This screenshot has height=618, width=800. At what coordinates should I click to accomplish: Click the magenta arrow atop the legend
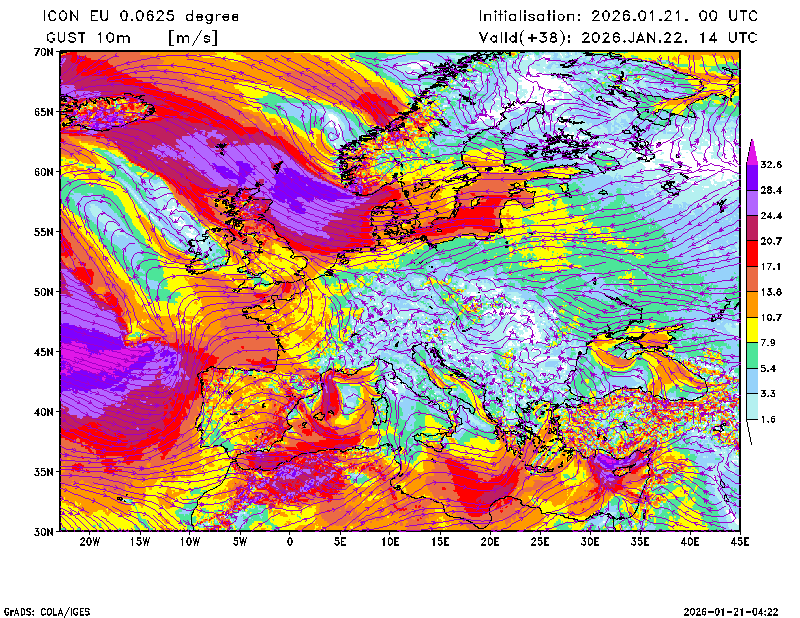(752, 149)
